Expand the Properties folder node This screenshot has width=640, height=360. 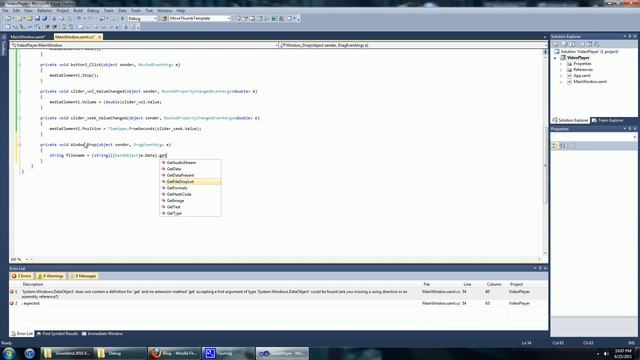[561, 64]
